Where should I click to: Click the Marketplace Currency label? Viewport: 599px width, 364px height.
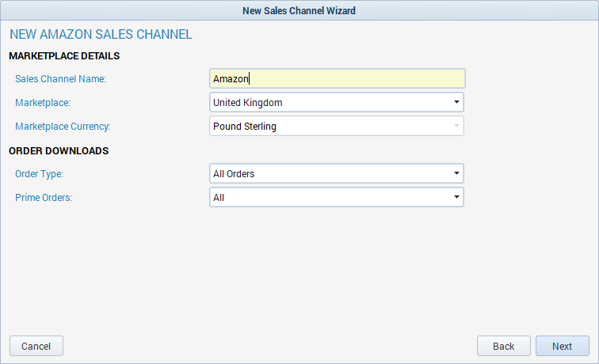(63, 127)
